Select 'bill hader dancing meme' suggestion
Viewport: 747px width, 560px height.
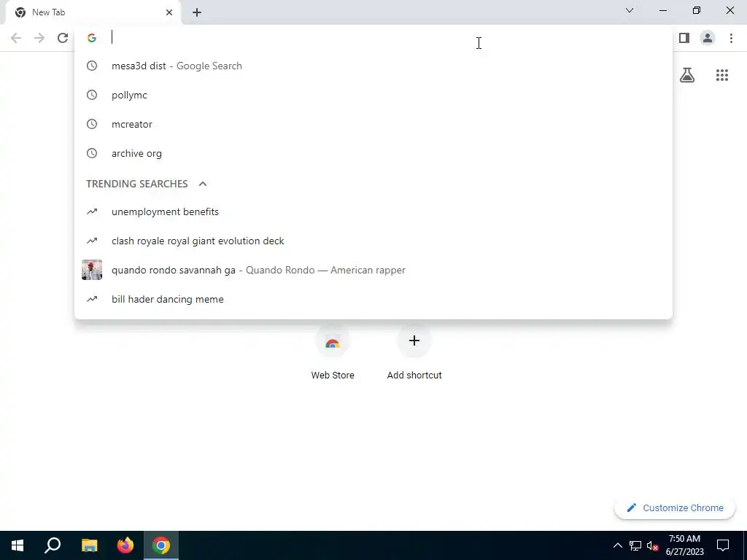(x=373, y=299)
